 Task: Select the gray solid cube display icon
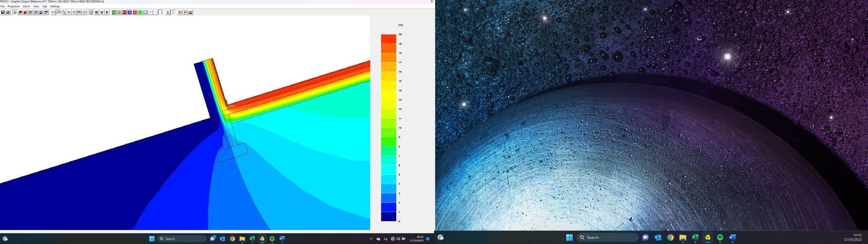[15, 13]
